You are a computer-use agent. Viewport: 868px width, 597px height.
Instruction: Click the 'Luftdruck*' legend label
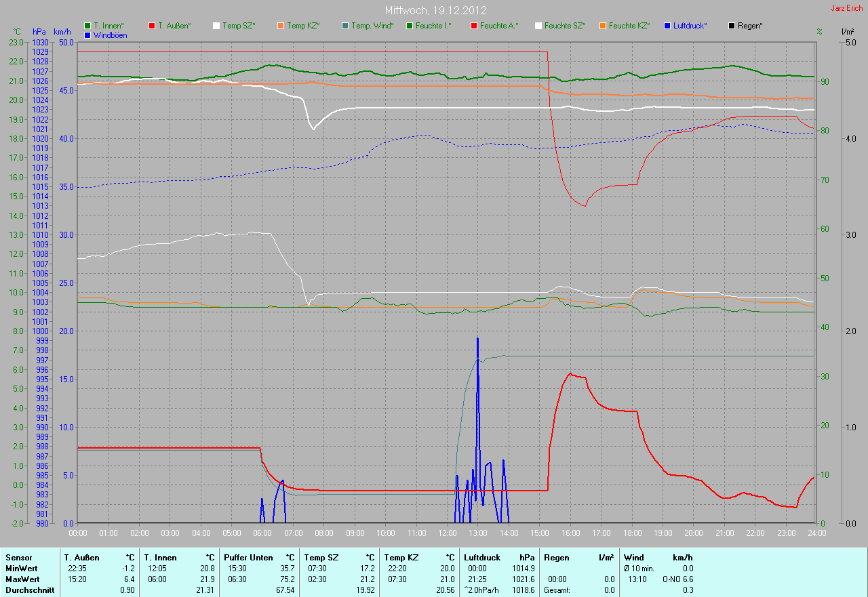(690, 26)
